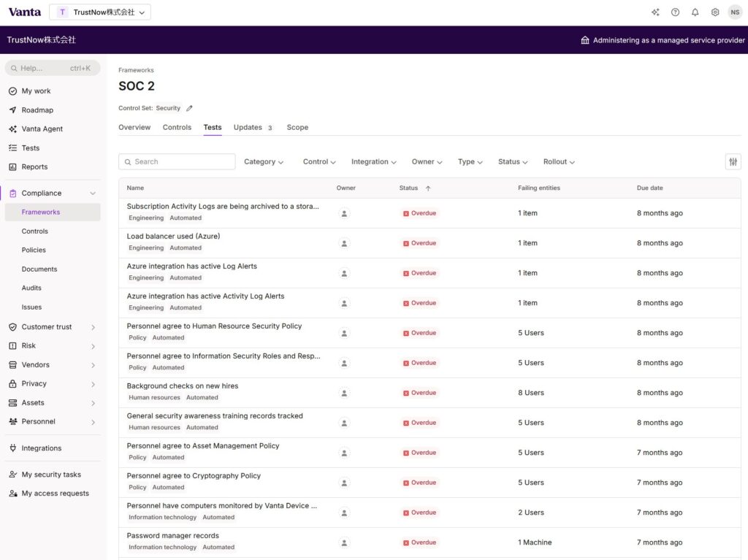Open the Integration filter dropdown
This screenshot has width=748, height=560.
click(x=373, y=162)
